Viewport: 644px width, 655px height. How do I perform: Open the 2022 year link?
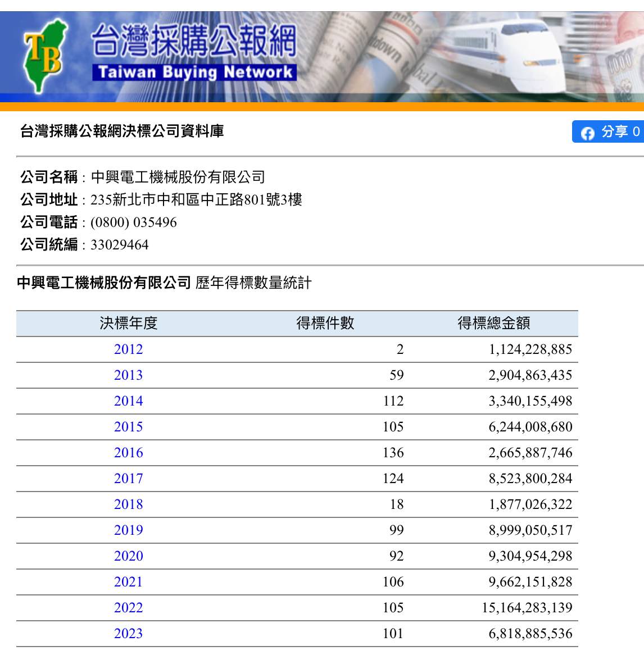128,608
